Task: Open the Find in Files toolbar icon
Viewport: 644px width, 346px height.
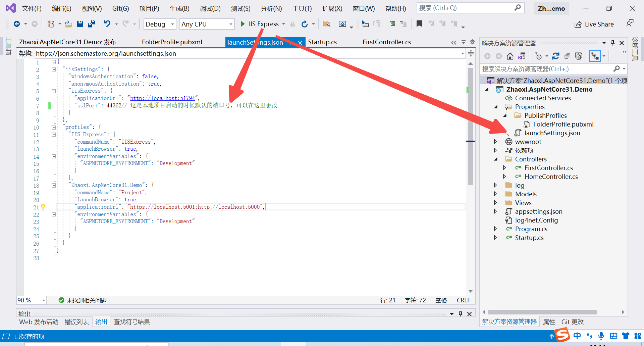Action: [x=326, y=24]
